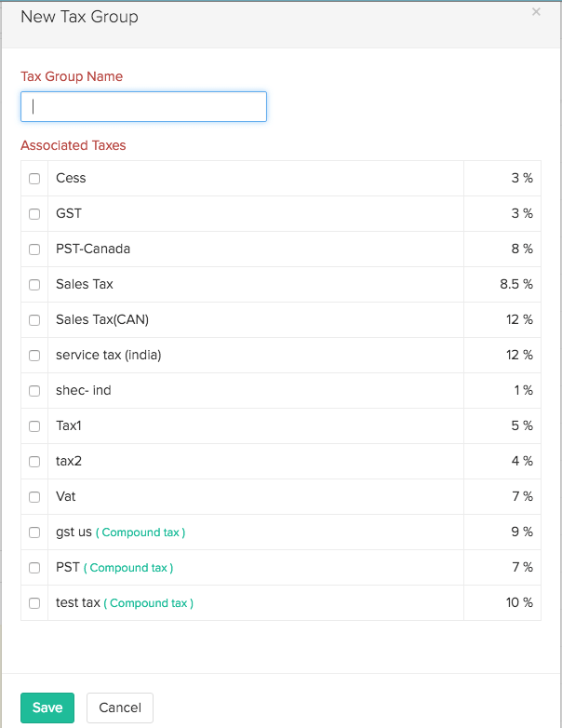Image resolution: width=562 pixels, height=728 pixels.
Task: Select the shec- ind checkbox
Action: tap(34, 391)
